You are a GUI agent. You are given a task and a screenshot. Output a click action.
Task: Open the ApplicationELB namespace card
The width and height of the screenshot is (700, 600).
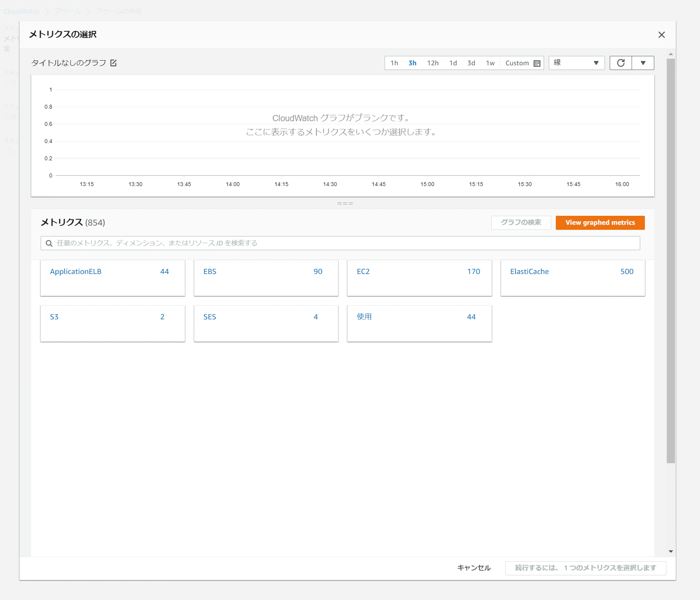[113, 278]
